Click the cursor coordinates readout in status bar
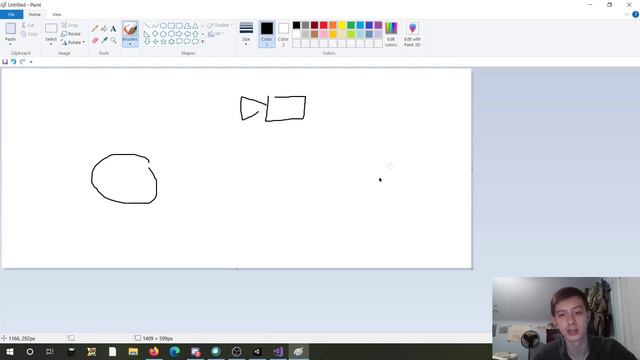 (x=18, y=338)
